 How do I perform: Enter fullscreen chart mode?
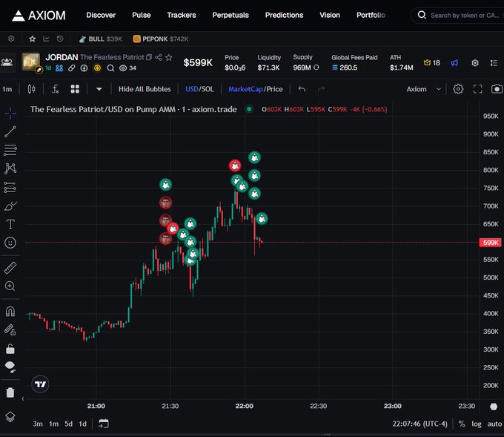click(x=477, y=89)
